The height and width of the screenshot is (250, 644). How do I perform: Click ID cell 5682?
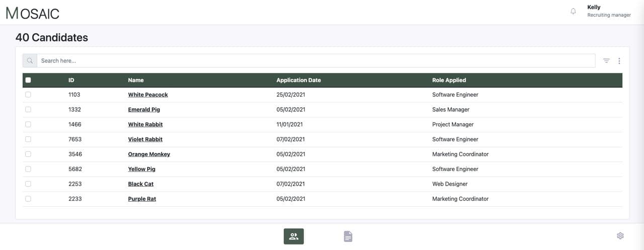(x=74, y=169)
